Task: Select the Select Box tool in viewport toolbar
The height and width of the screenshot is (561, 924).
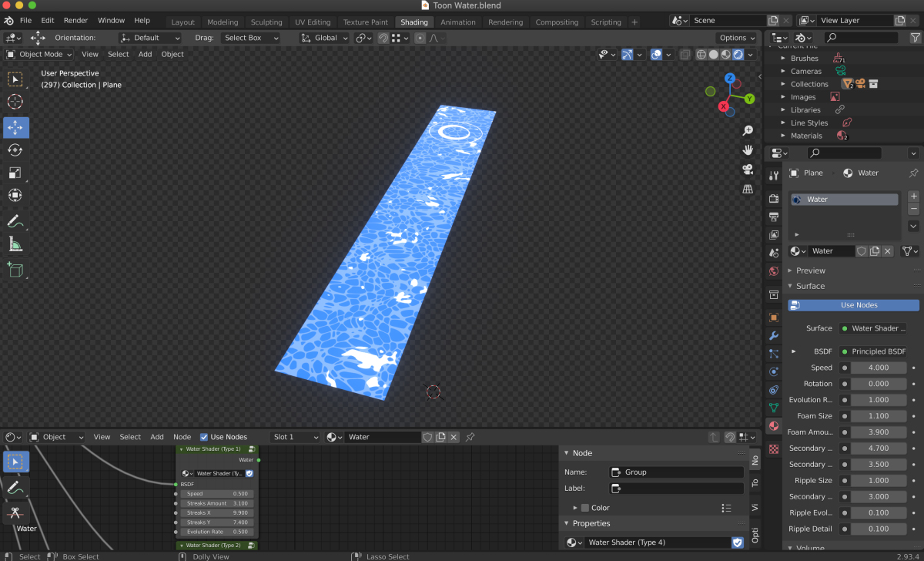Action: click(x=15, y=79)
